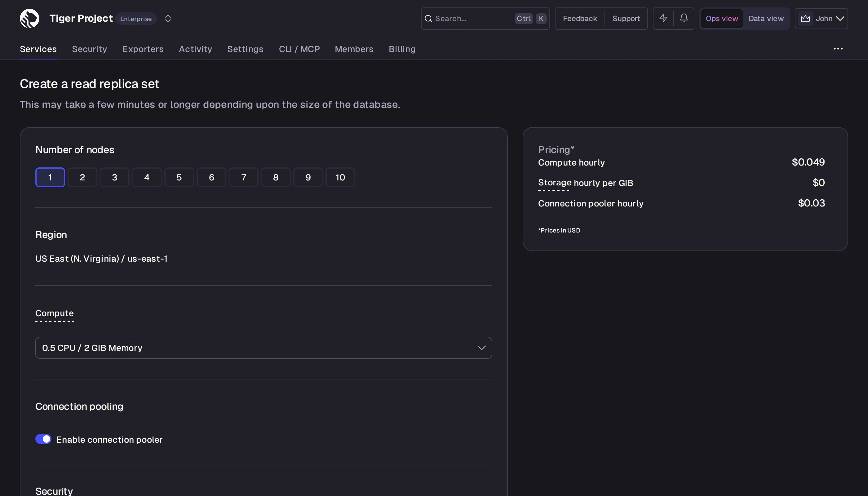Image resolution: width=868 pixels, height=496 pixels.
Task: Disable the connection pooler toggle
Action: (43, 439)
